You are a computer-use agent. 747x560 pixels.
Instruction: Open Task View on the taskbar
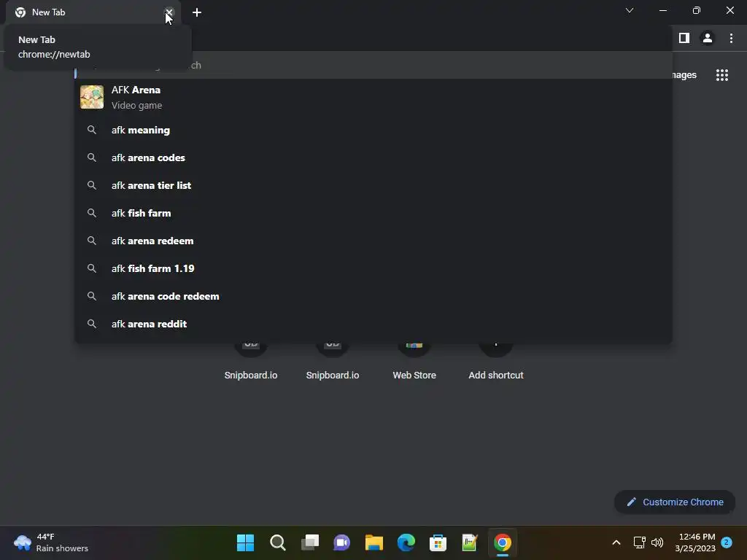tap(309, 542)
